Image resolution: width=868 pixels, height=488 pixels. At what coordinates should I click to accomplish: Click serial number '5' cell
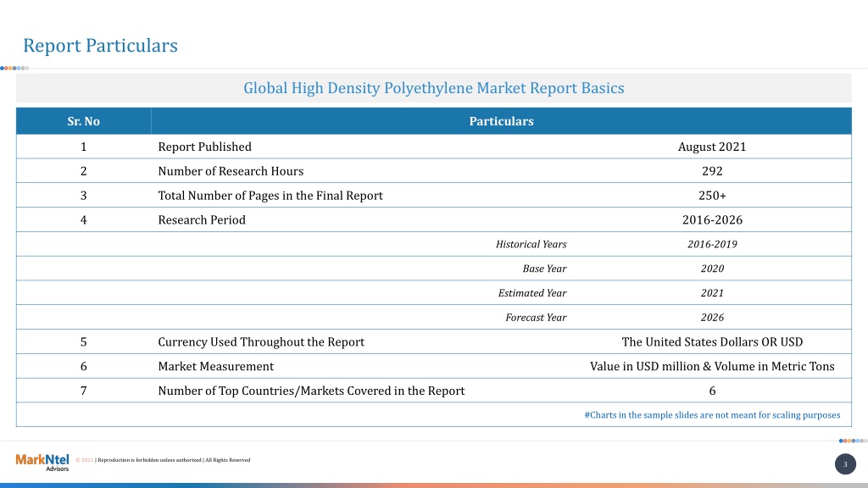tap(84, 342)
